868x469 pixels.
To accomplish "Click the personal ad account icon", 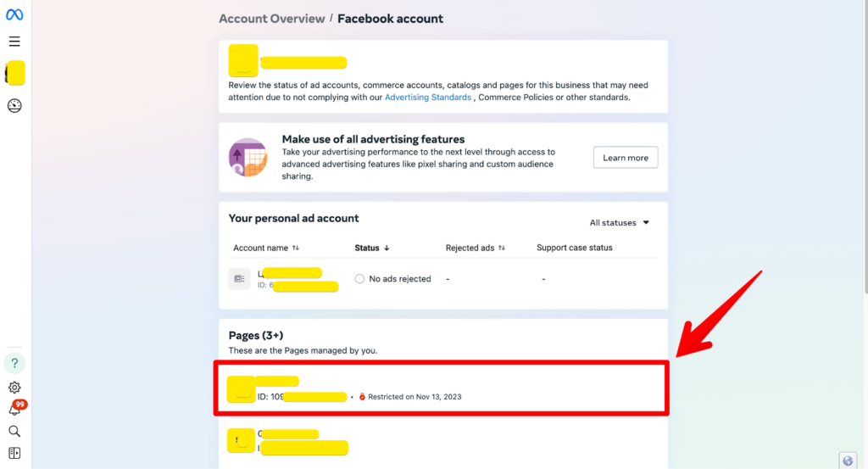I will click(239, 278).
